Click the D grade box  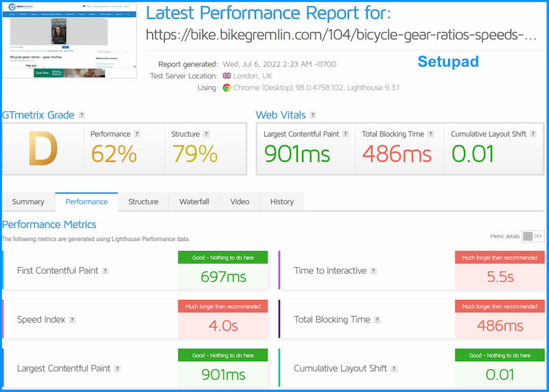(x=43, y=148)
